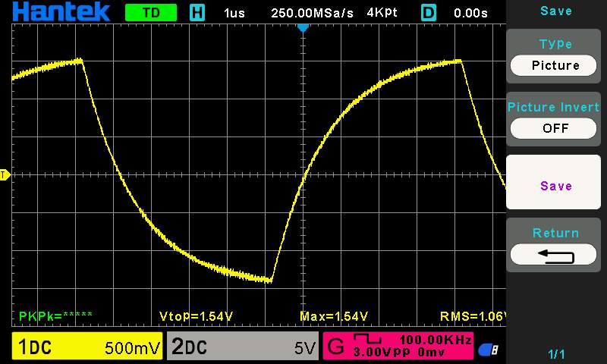Click the G generator icon
This screenshot has height=364, width=607.
[x=335, y=347]
